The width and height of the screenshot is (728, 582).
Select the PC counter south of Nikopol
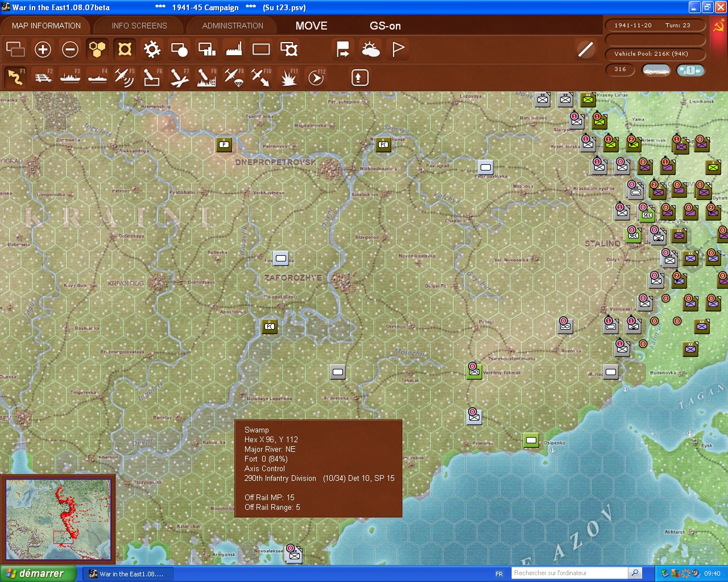[x=270, y=326]
